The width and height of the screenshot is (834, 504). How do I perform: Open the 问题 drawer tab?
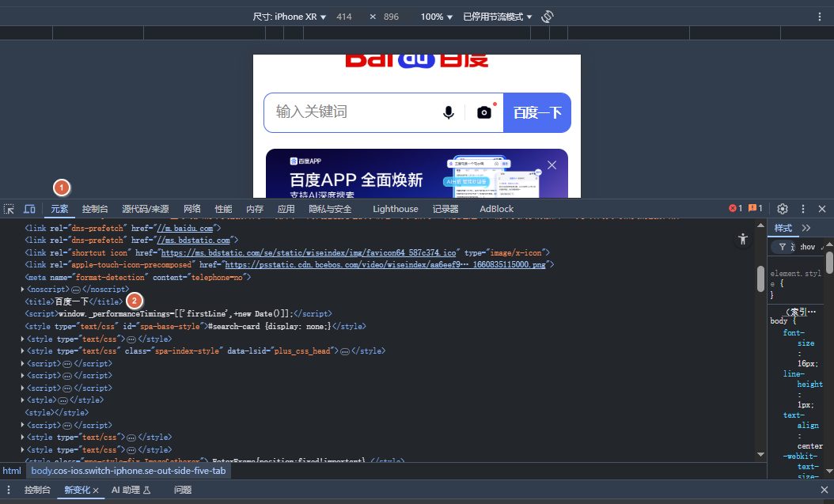[183, 490]
